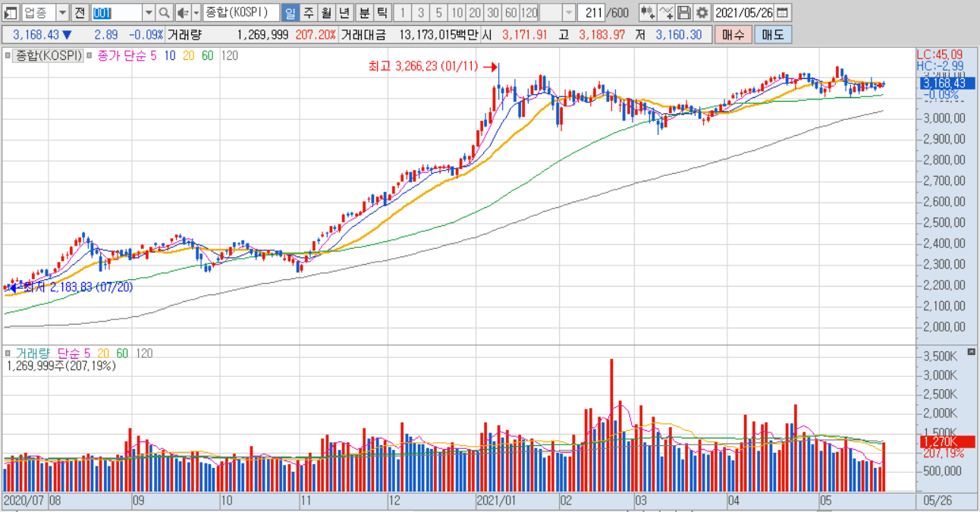Open the dropdown arrow next to speaker icon

click(x=196, y=13)
